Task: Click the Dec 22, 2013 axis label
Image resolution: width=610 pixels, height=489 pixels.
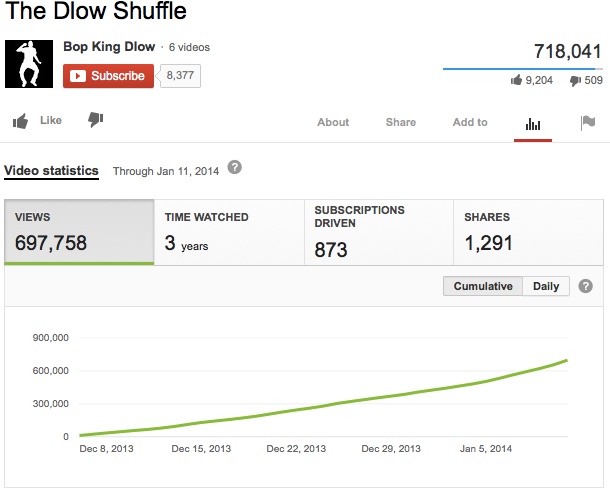Action: (296, 449)
